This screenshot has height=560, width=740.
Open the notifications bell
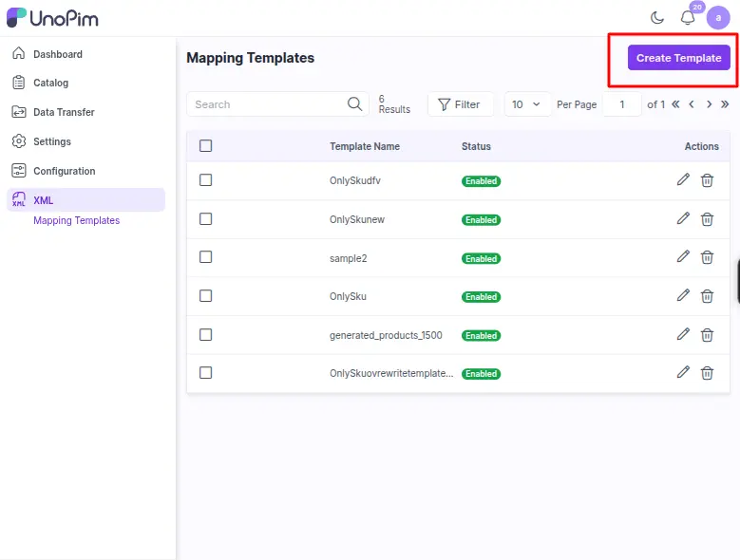688,17
